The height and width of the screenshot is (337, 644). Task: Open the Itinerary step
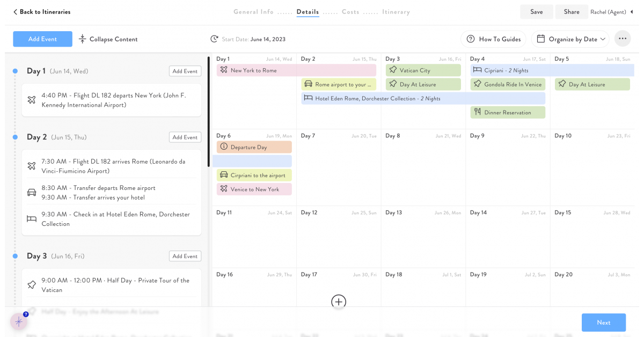[x=396, y=12]
